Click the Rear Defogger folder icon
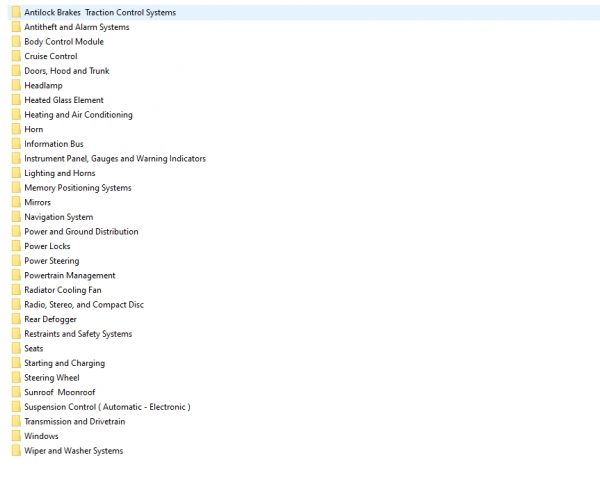The width and height of the screenshot is (600, 487). point(16,319)
